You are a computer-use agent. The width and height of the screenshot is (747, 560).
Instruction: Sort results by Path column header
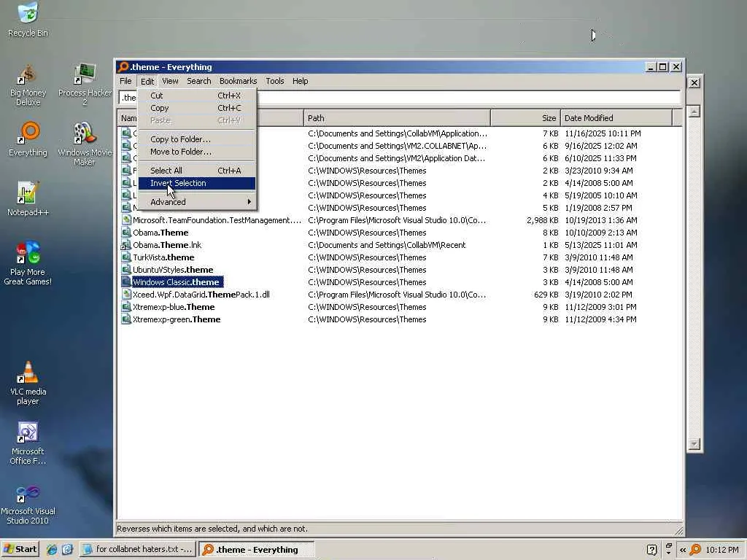click(397, 118)
